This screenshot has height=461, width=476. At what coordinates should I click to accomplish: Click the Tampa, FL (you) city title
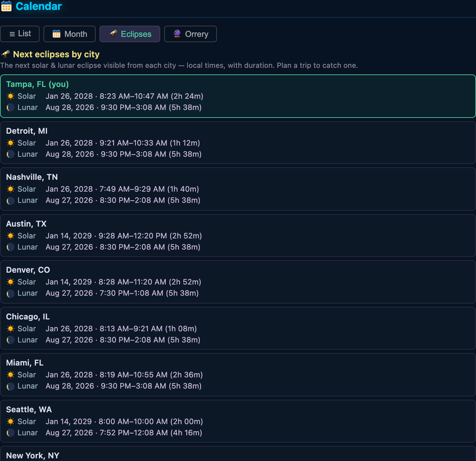(38, 84)
